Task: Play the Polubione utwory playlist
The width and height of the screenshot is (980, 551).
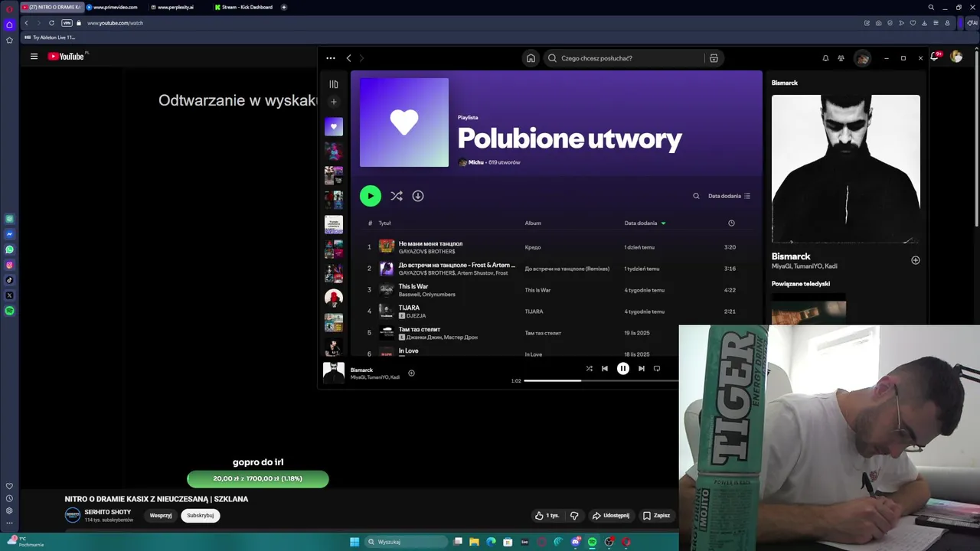Action: pyautogui.click(x=371, y=196)
